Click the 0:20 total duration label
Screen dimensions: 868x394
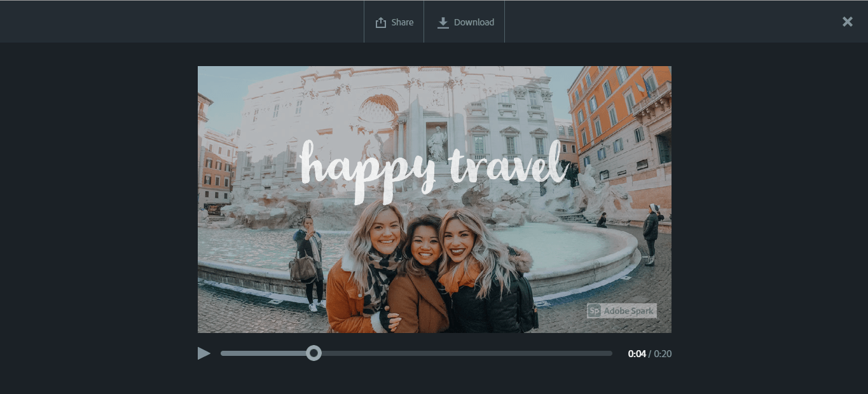(x=663, y=354)
